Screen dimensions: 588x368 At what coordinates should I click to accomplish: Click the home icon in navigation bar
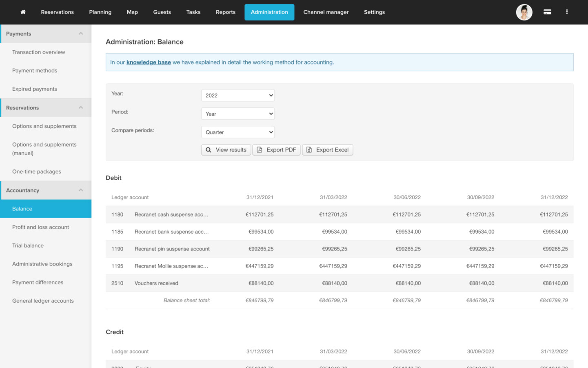point(23,12)
